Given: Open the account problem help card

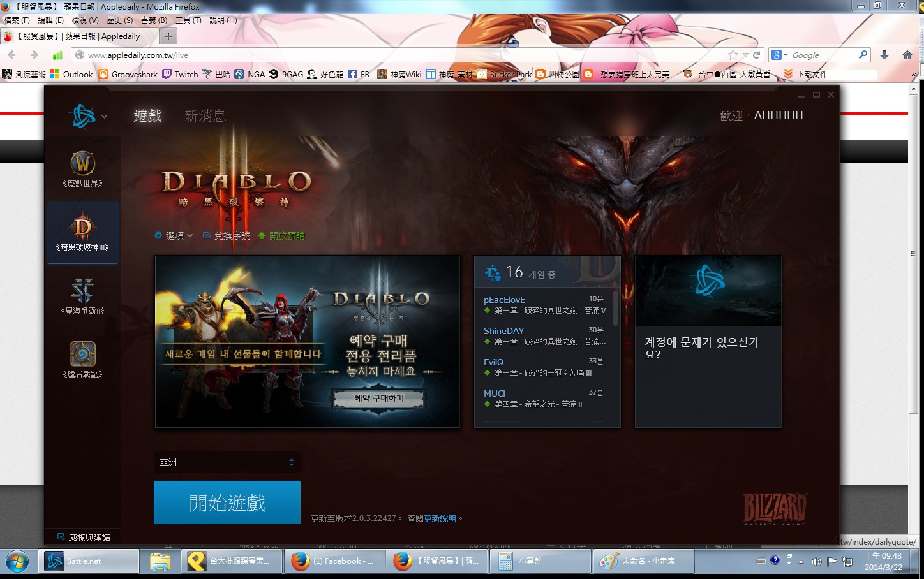Looking at the screenshot, I should pos(708,342).
